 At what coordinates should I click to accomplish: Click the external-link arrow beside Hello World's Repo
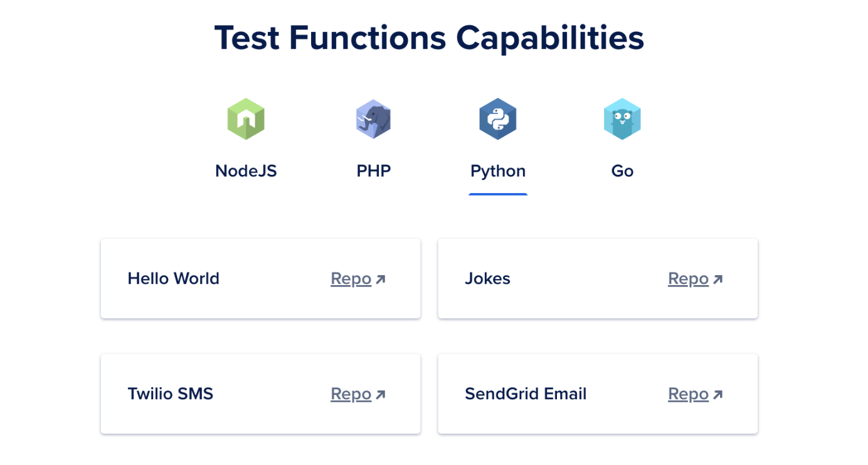coord(381,278)
